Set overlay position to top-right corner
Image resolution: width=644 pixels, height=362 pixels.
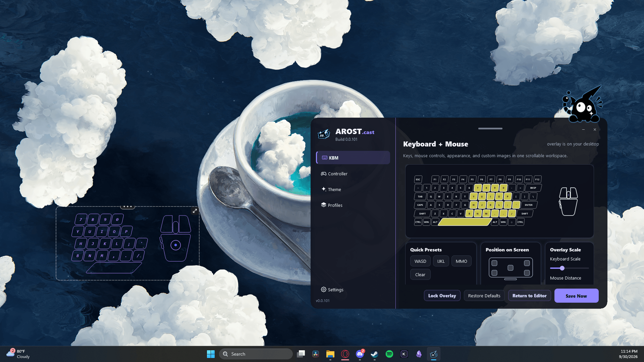(527, 263)
